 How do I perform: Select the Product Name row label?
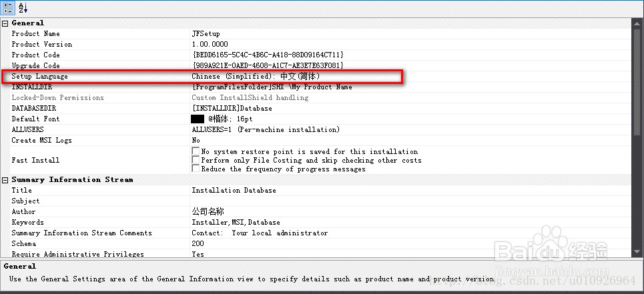(36, 33)
